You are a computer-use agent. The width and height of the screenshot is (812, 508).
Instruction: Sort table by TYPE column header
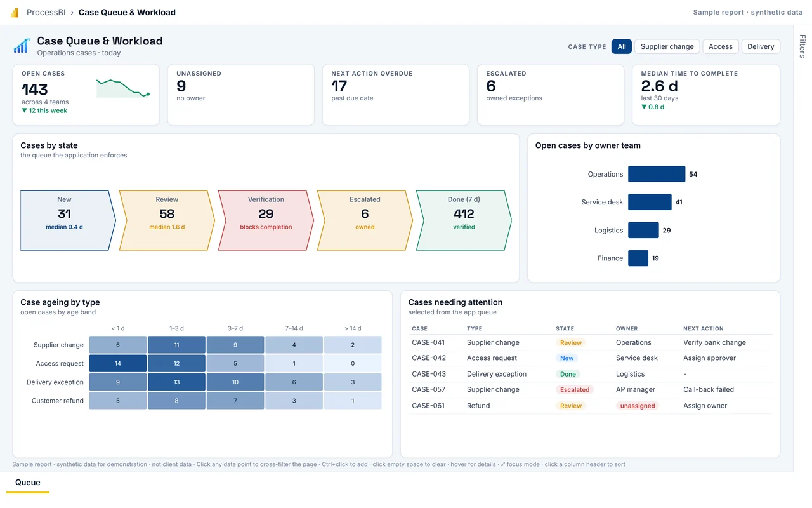[x=475, y=328]
